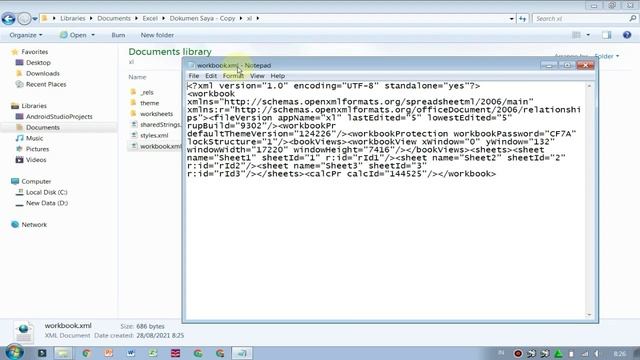Click workbook.xml thumbnail in details pane

coord(23,332)
